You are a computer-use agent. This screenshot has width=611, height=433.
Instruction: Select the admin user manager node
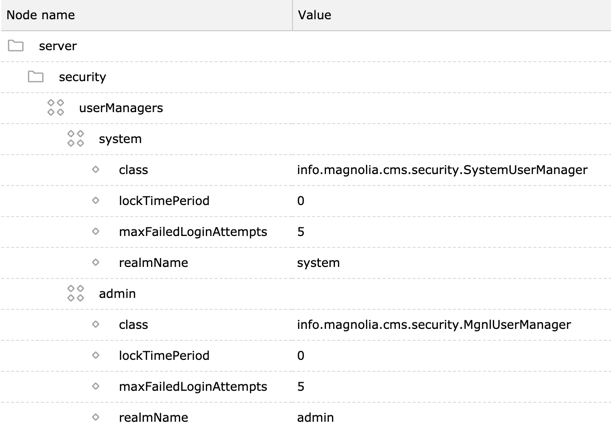117,294
